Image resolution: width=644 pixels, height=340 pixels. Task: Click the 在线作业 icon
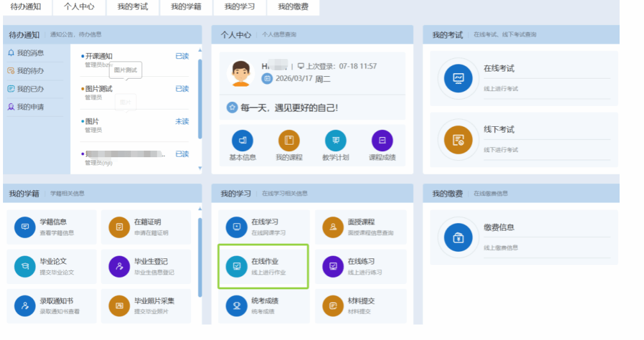237,266
